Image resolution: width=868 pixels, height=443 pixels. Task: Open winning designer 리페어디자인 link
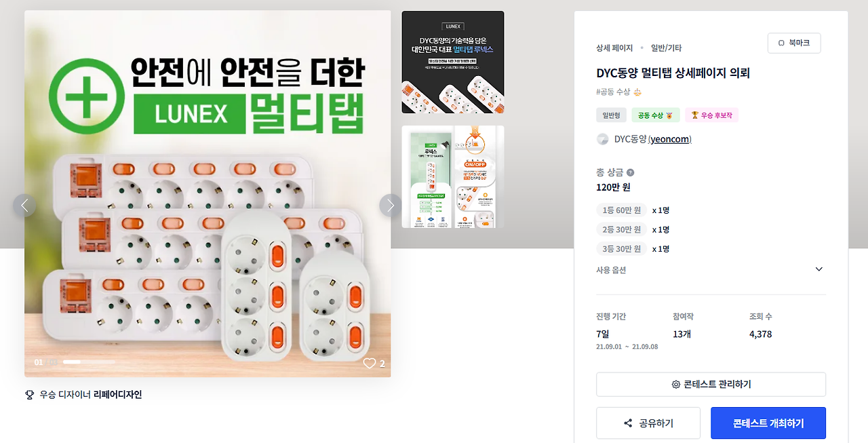click(x=118, y=394)
